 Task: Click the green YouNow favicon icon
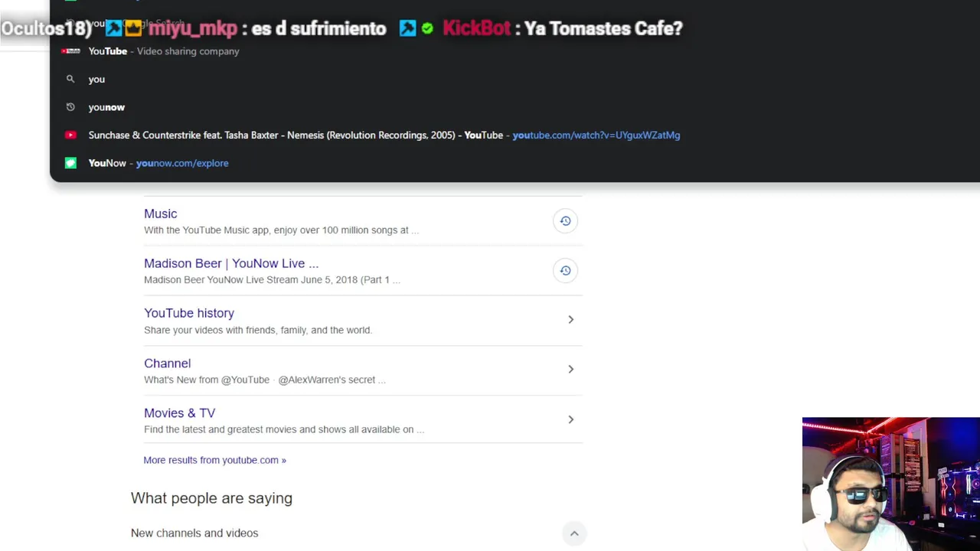coord(70,163)
